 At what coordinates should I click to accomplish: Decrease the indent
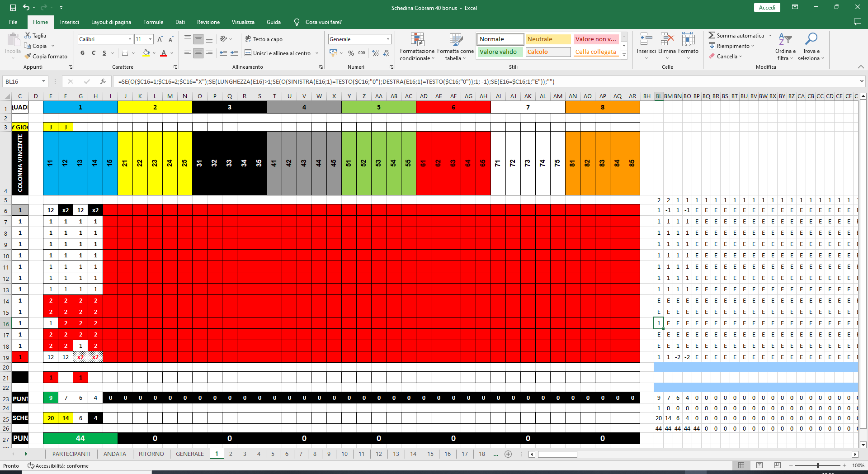(223, 53)
